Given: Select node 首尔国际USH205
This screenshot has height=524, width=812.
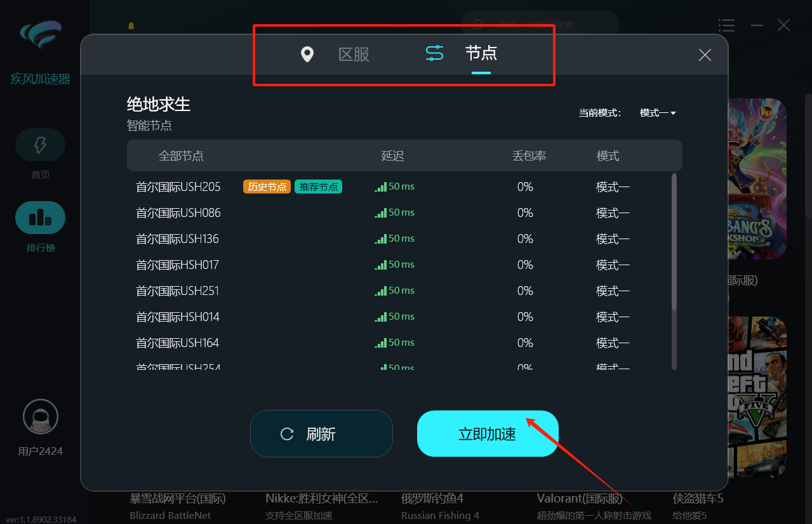Looking at the screenshot, I should 178,187.
